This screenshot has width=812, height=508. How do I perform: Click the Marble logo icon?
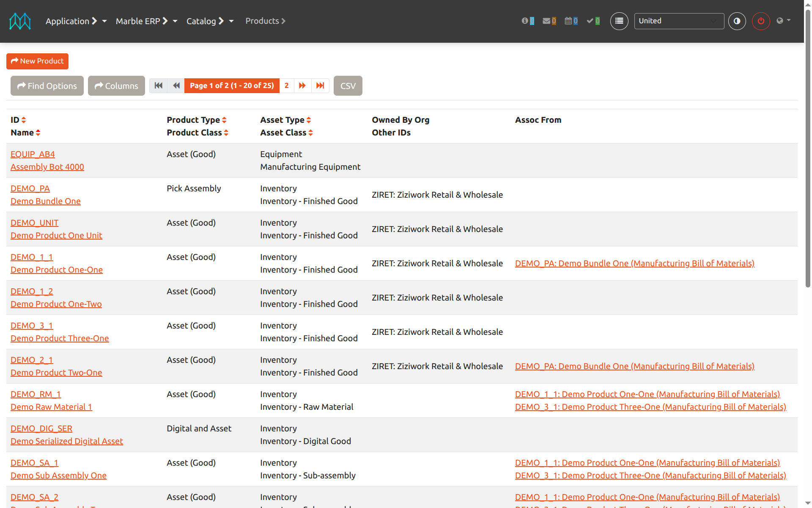pos(20,21)
